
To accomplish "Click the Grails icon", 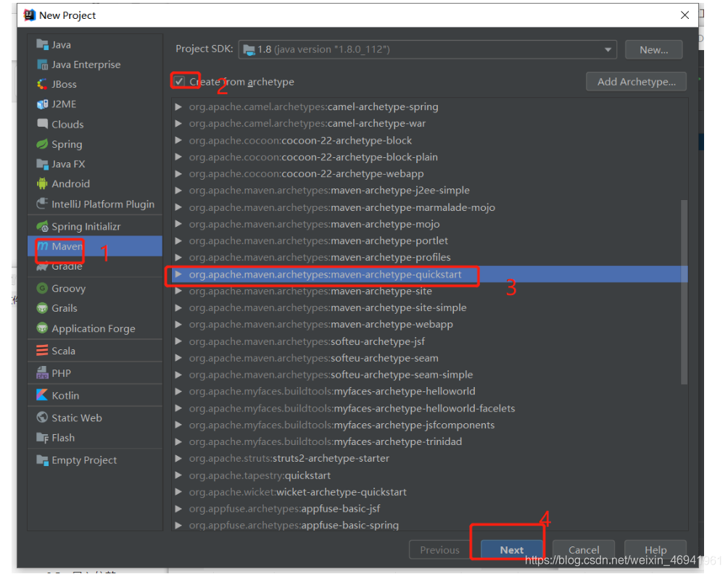I will tap(42, 308).
